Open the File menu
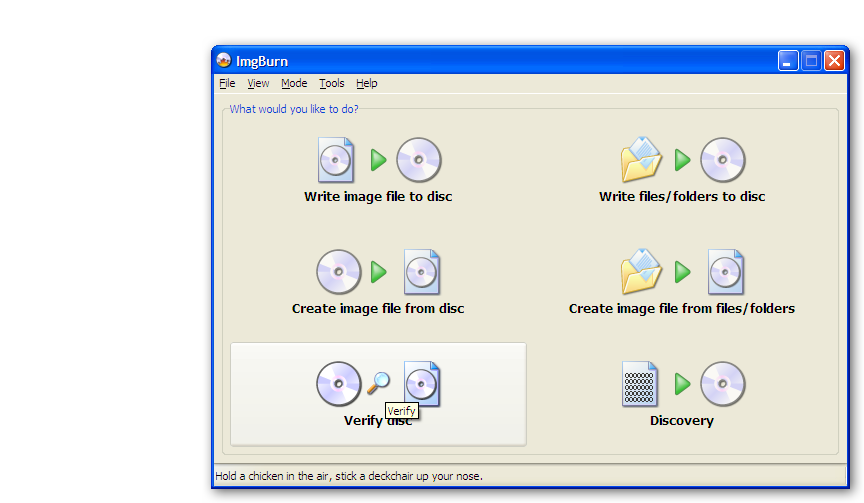 pyautogui.click(x=227, y=83)
